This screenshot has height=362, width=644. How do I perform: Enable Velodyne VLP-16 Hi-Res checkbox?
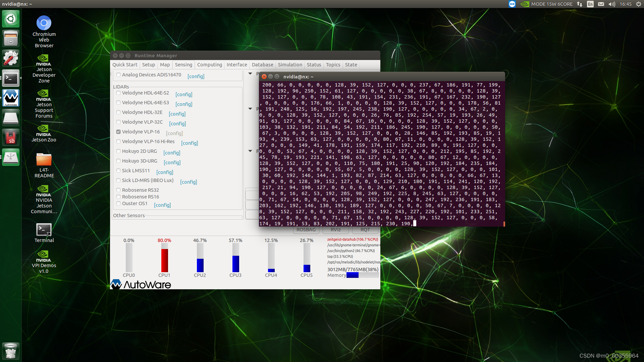click(x=118, y=141)
